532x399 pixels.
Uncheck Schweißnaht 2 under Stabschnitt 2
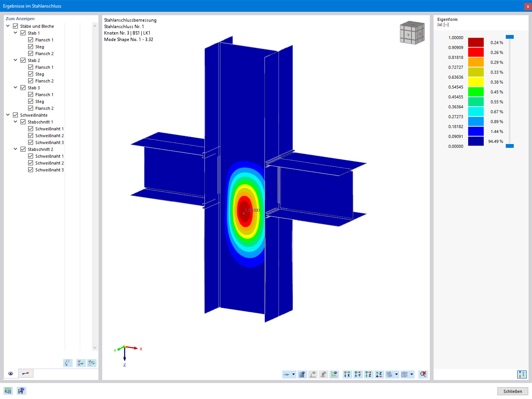[31, 163]
